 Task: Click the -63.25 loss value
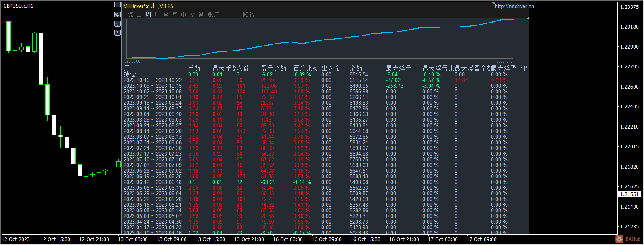click(x=268, y=182)
